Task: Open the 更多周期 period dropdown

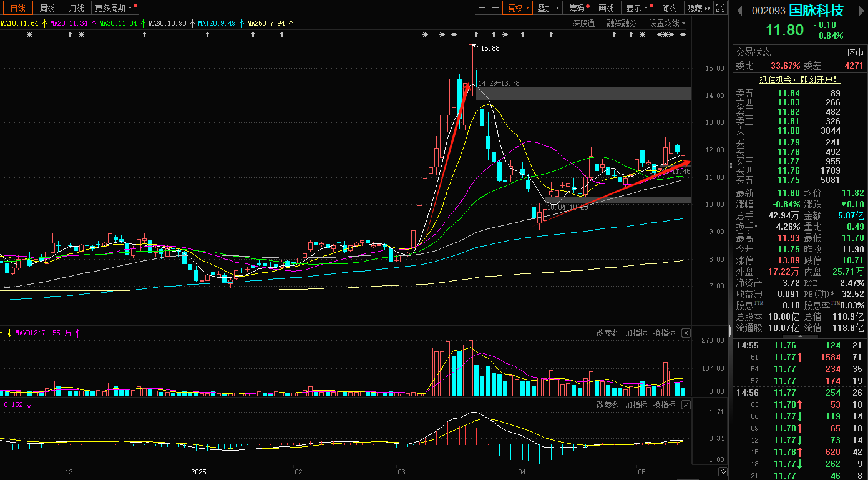Action: [116, 8]
